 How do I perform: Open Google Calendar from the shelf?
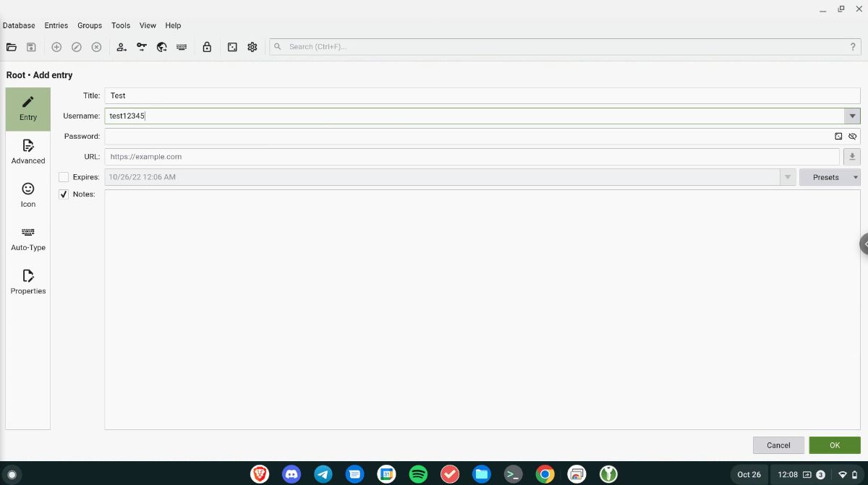click(x=386, y=474)
